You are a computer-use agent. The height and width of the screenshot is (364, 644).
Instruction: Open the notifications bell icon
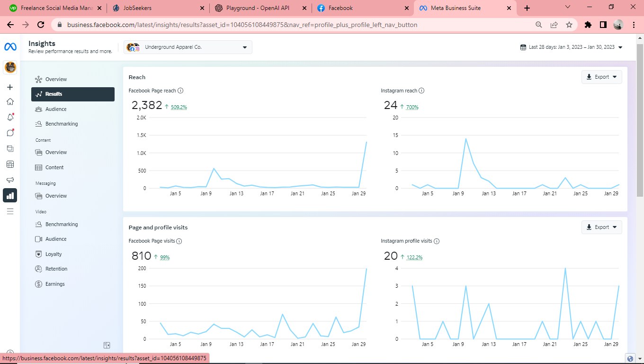(10, 117)
